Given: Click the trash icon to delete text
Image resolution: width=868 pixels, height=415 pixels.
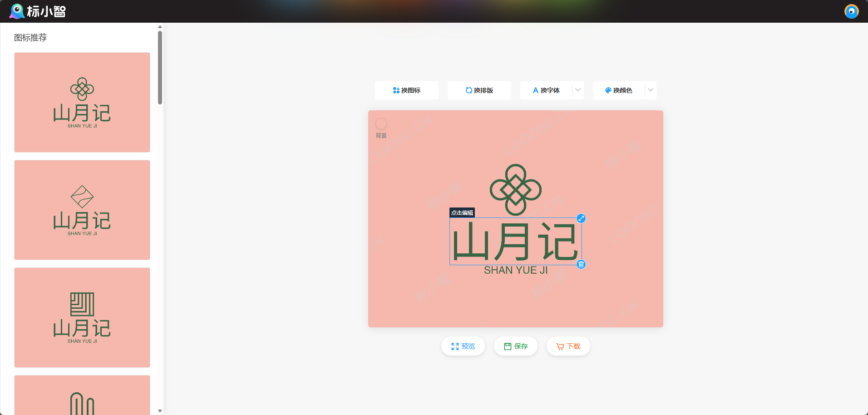Looking at the screenshot, I should pos(581,264).
